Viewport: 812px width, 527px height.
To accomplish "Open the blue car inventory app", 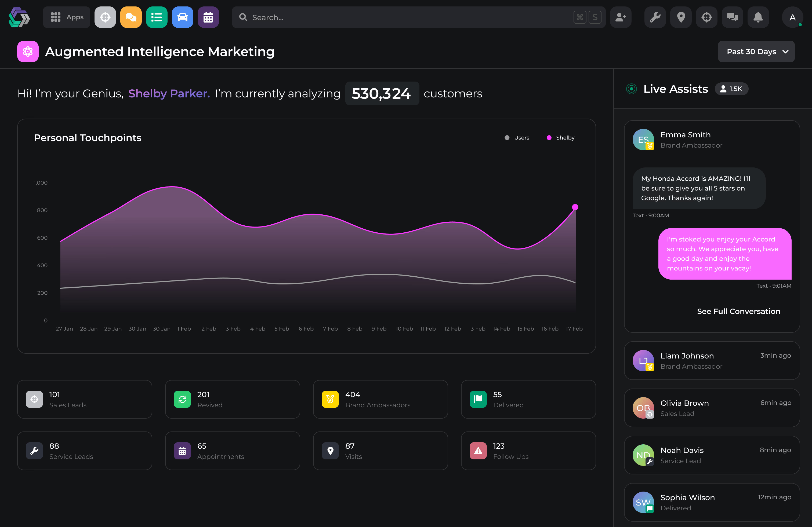I will (x=183, y=17).
